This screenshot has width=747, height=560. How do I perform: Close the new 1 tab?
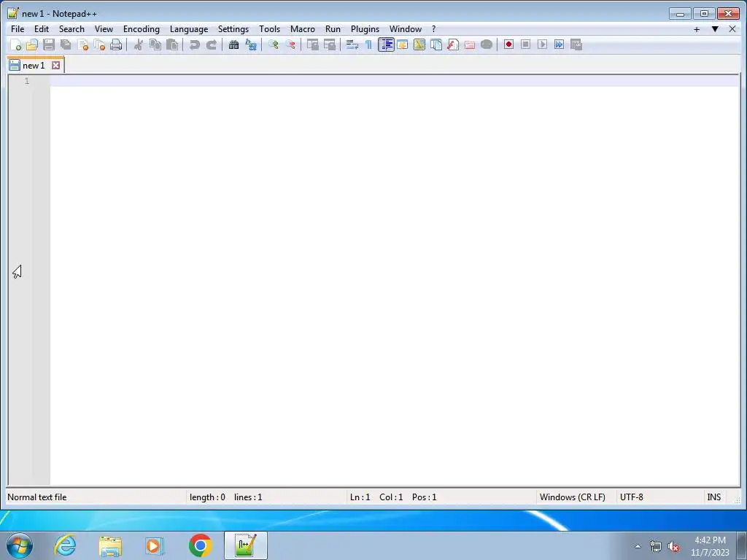(55, 65)
